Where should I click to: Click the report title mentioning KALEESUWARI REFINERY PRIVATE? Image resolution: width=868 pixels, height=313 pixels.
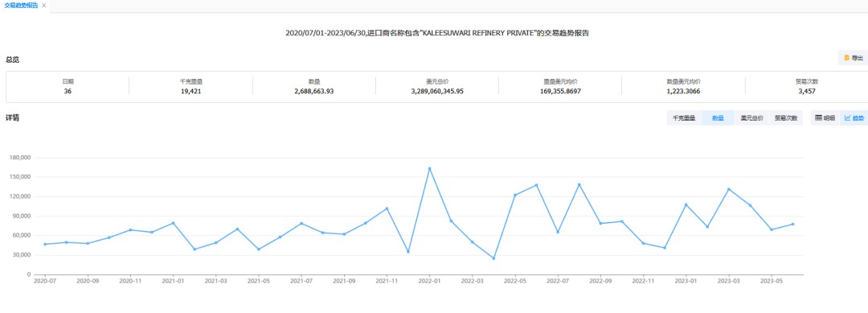[x=436, y=33]
